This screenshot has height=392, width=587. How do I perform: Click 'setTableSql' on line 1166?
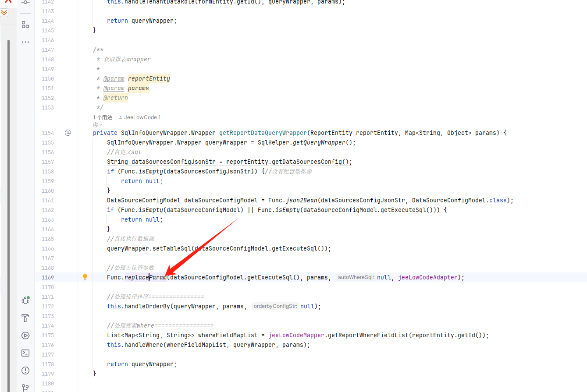pyautogui.click(x=172, y=248)
